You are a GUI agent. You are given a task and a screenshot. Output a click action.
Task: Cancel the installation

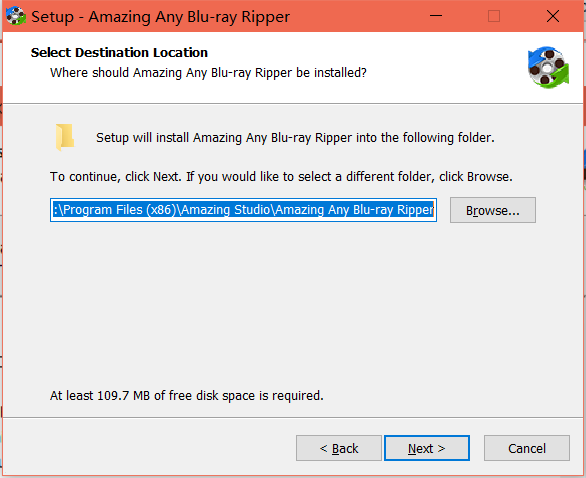(x=527, y=448)
